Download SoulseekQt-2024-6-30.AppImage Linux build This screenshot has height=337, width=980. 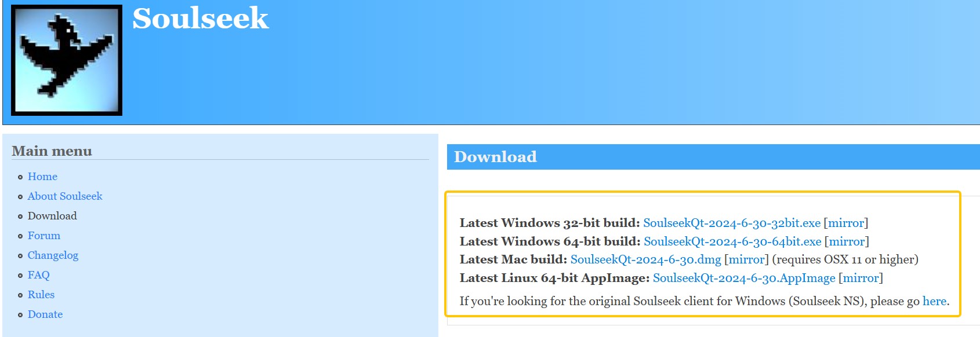click(744, 278)
